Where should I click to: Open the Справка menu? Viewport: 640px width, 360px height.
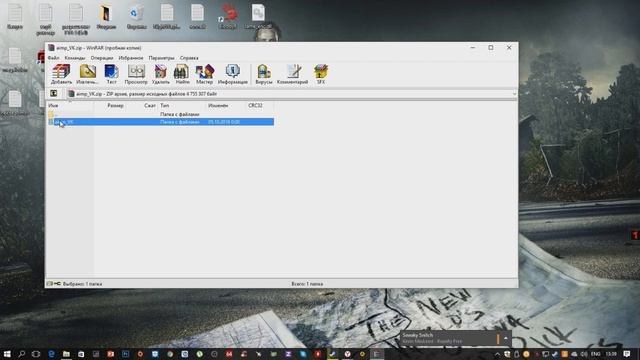(189, 58)
